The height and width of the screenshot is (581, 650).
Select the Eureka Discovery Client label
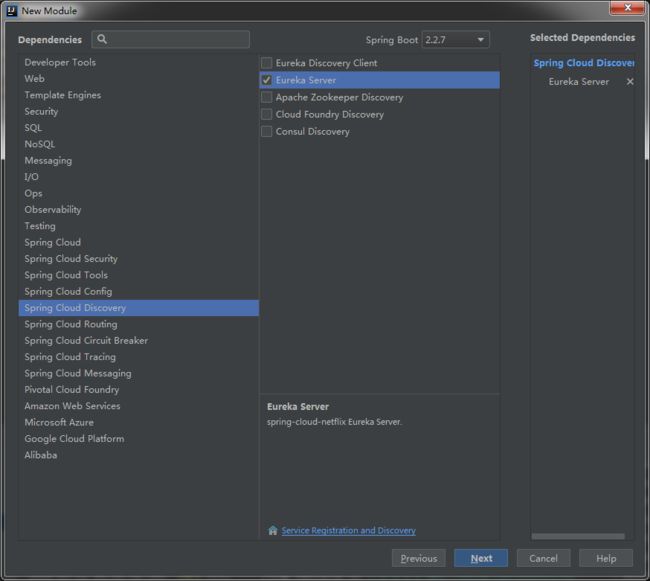tap(326, 63)
